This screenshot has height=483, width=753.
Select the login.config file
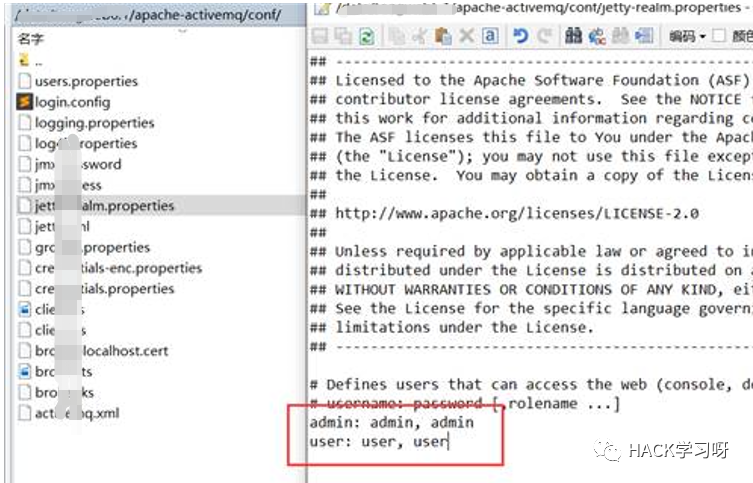(64, 102)
